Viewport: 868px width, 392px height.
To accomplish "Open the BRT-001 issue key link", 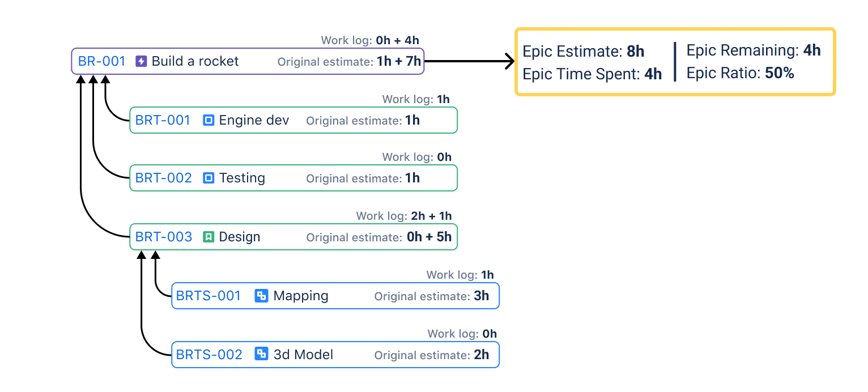I will point(163,120).
